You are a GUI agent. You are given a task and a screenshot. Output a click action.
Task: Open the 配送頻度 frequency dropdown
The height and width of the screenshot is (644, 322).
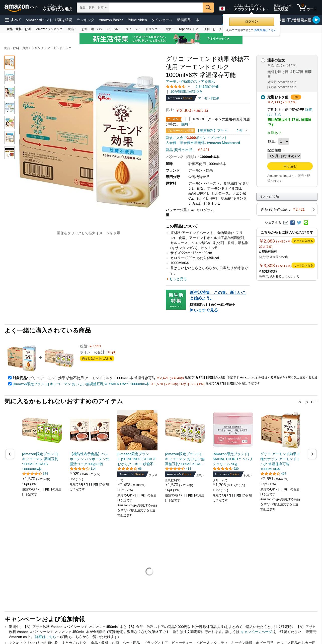click(x=284, y=156)
